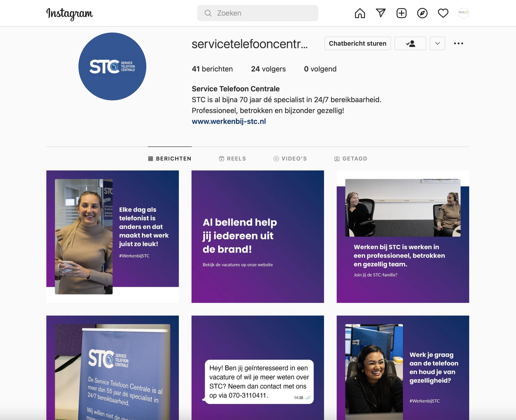The width and height of the screenshot is (516, 420).
Task: Click bio line 'Professioneel, betrokken en bijzonder gezellig!'
Action: (x=268, y=111)
